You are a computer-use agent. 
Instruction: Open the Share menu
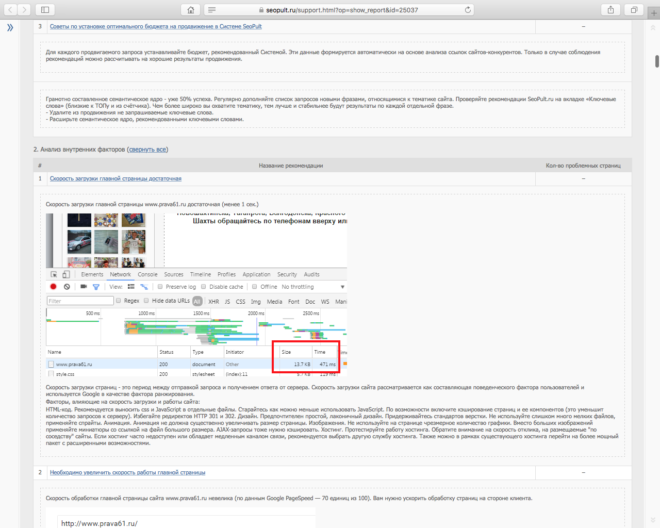coord(610,9)
